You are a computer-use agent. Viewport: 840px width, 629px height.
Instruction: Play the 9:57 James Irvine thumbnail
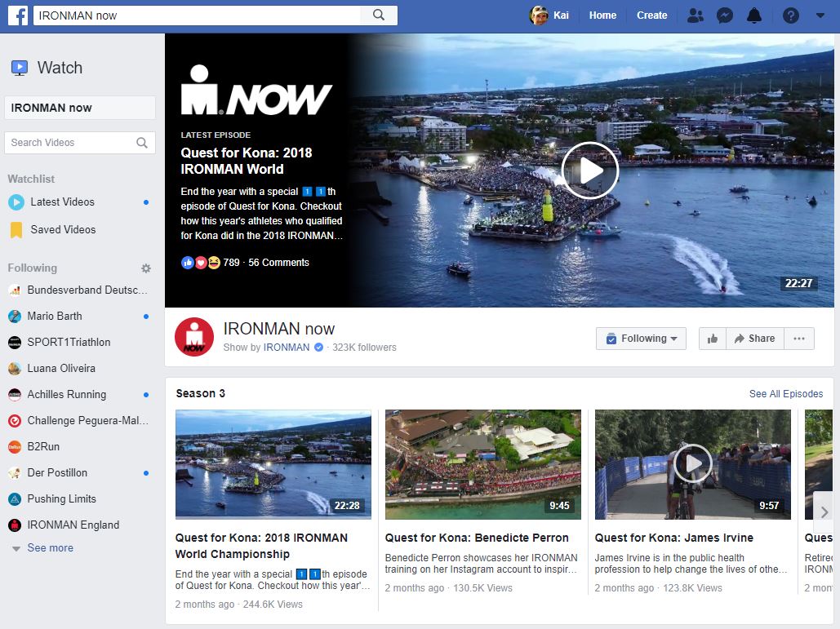(693, 465)
